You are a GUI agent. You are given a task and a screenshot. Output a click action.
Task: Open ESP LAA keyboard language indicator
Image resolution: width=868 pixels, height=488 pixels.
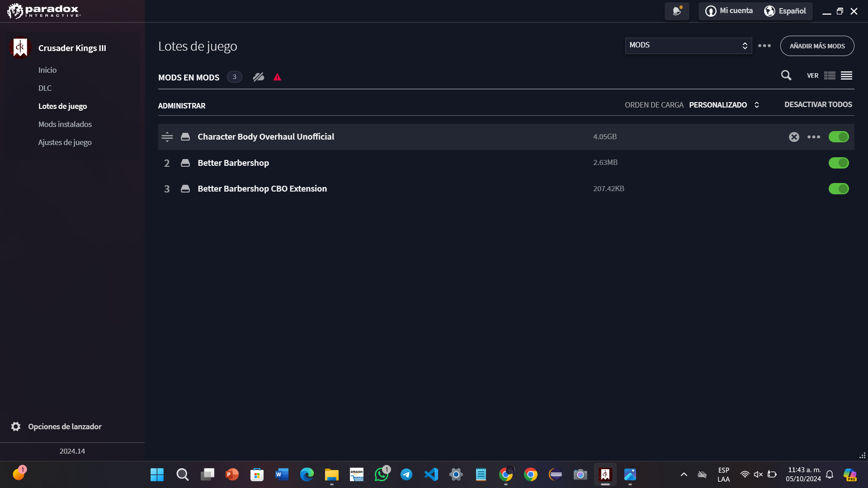(x=723, y=474)
